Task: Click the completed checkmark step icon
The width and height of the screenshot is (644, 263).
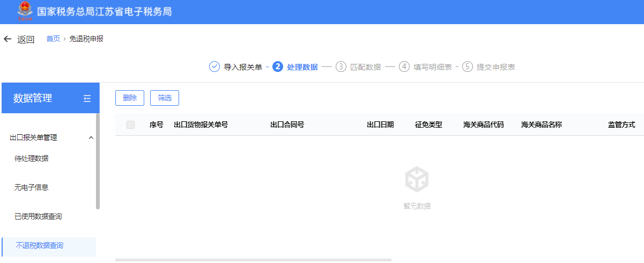Action: coord(214,67)
